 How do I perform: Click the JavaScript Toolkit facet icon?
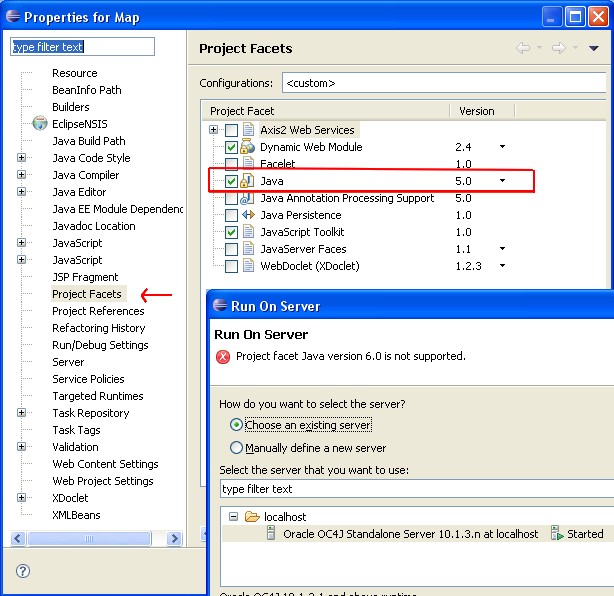pyautogui.click(x=248, y=232)
